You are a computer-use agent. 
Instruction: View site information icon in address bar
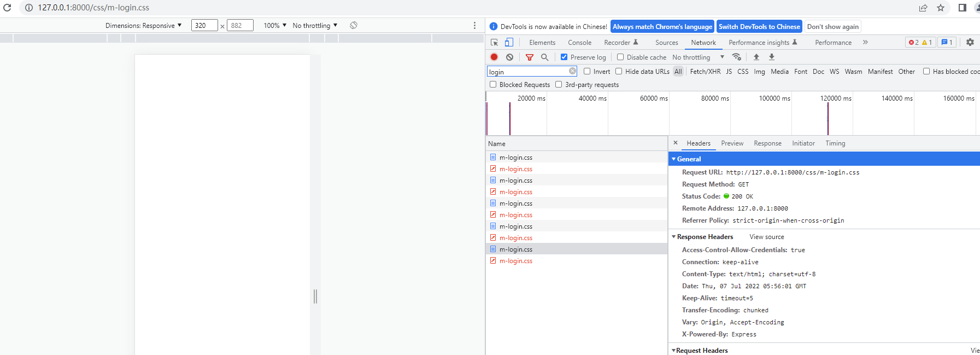tap(29, 8)
